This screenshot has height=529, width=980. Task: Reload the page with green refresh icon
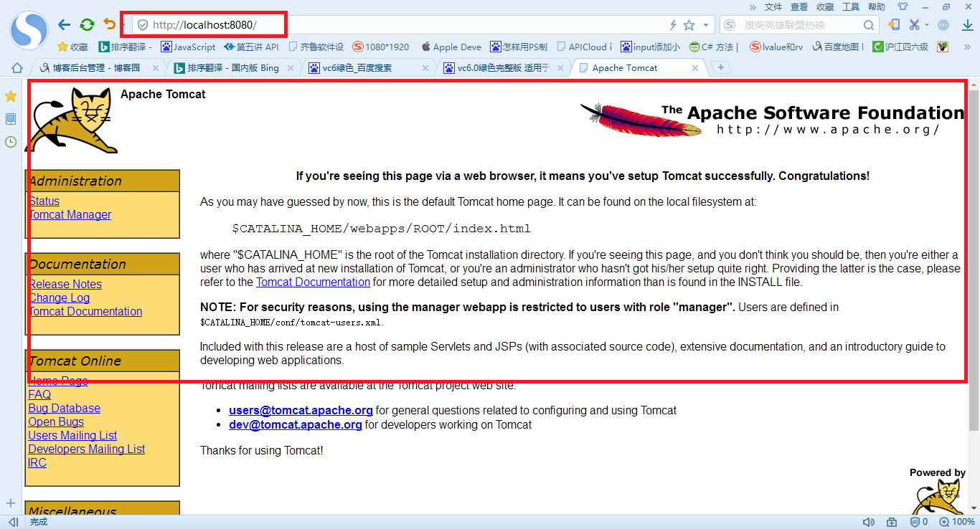[87, 24]
